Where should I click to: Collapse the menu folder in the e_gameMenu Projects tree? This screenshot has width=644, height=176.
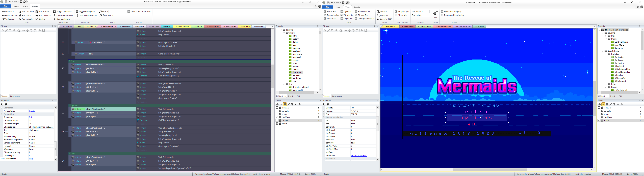tap(284, 33)
